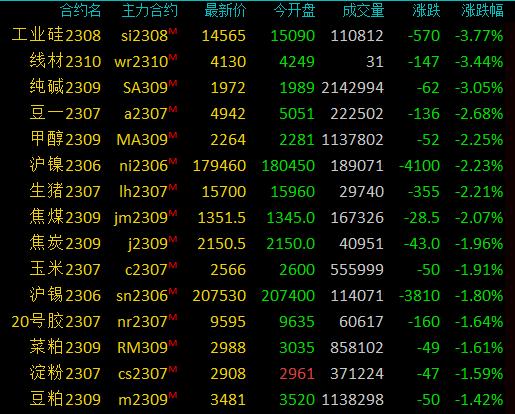Viewport: 515px width, 414px height.
Task: Click contract code si2308
Action: 144,36
